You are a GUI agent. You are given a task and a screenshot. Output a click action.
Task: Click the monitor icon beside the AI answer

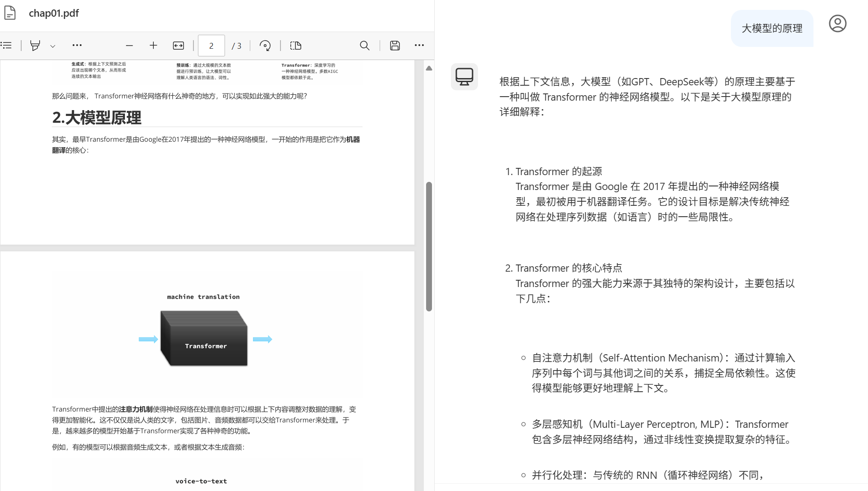pos(464,77)
